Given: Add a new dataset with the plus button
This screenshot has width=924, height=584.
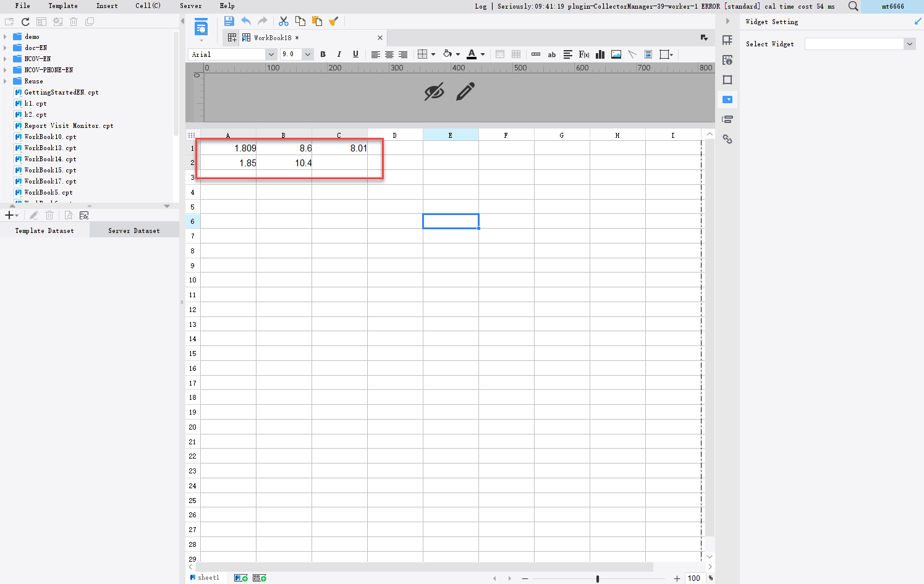Looking at the screenshot, I should (9, 214).
